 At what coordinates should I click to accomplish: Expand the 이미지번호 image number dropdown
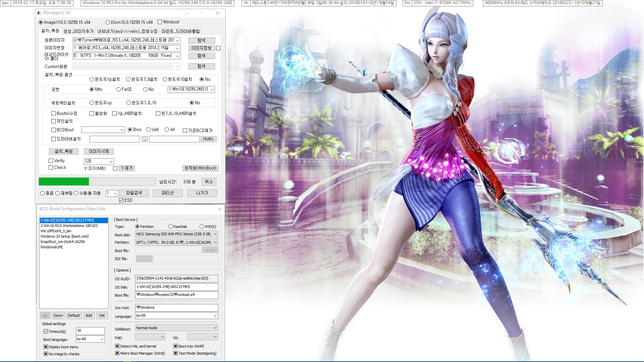point(177,48)
